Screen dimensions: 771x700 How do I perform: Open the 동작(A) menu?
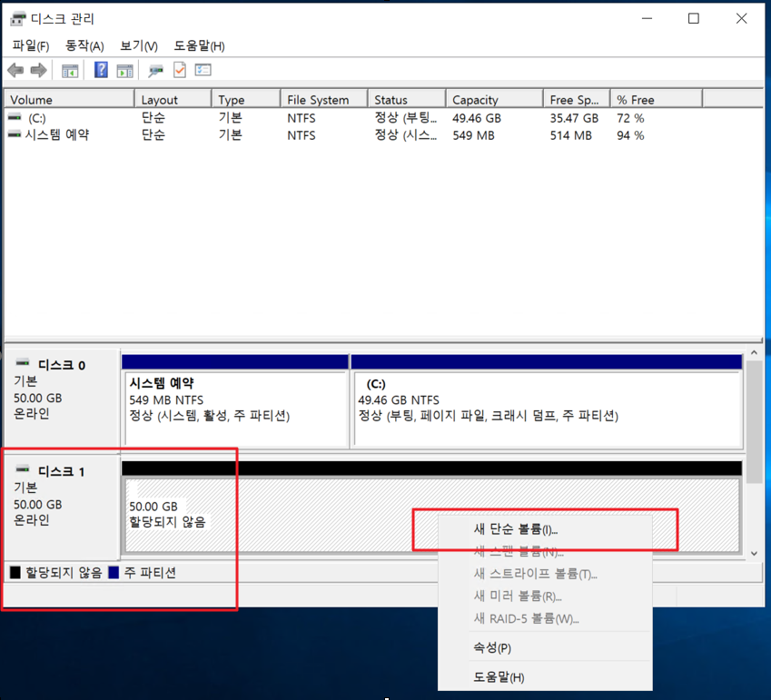tap(84, 45)
